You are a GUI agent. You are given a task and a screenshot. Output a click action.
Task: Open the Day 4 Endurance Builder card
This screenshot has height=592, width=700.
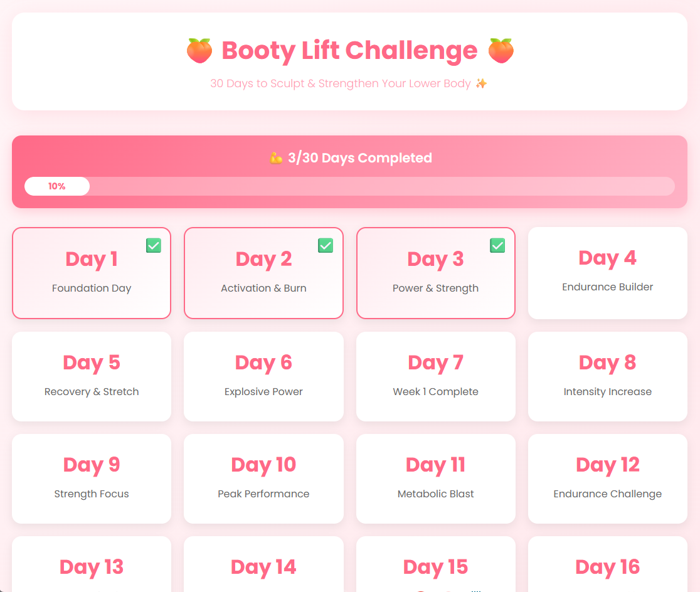[x=607, y=272]
